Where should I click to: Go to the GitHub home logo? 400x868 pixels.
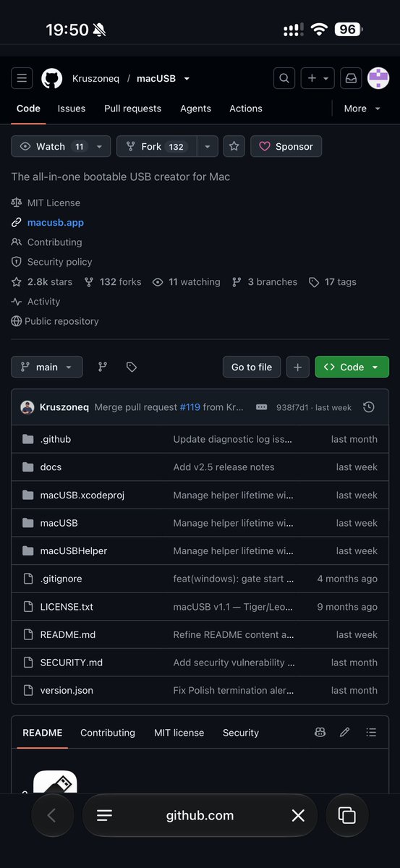click(x=51, y=78)
